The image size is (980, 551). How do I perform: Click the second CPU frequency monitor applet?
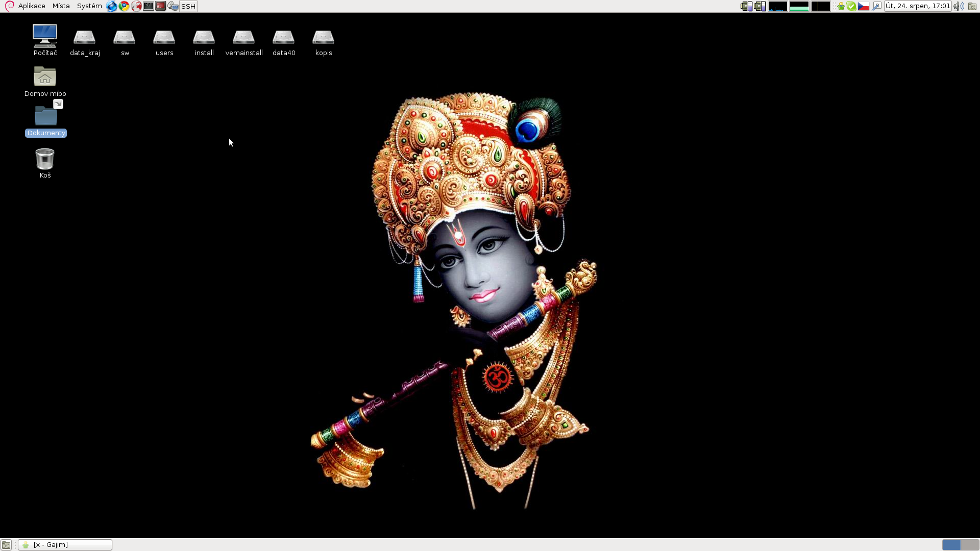(759, 6)
